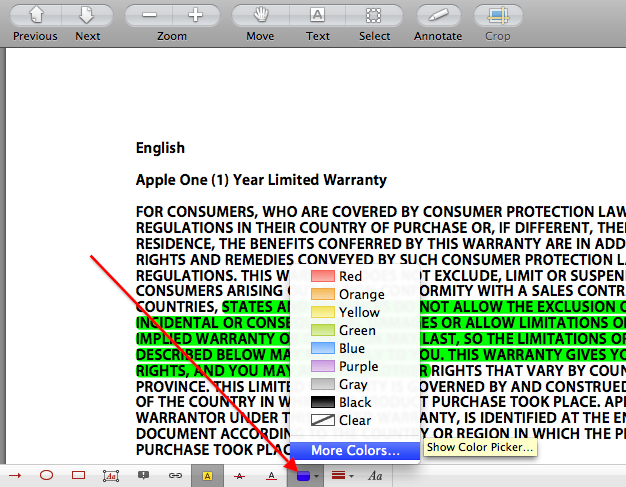Click the Crop tool

click(x=498, y=16)
